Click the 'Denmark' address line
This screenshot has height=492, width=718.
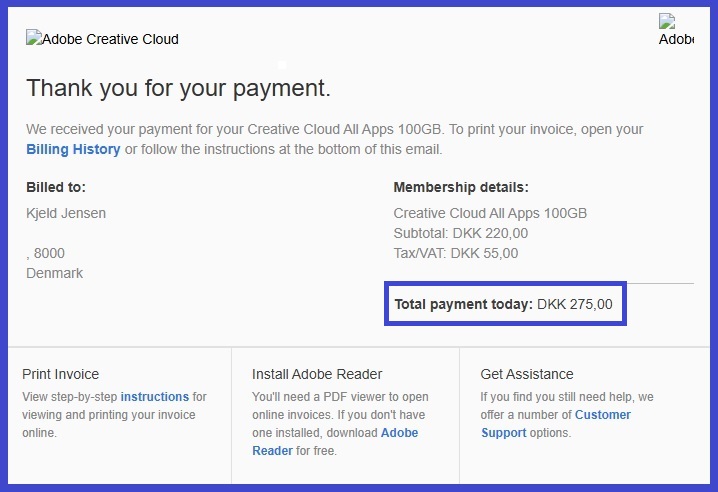[x=54, y=273]
